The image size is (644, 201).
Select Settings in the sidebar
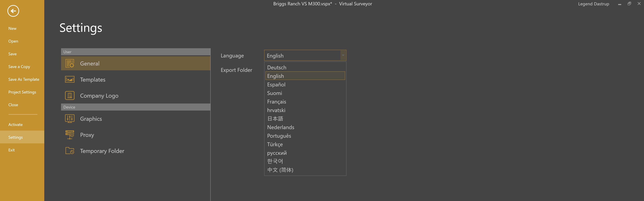click(22, 137)
